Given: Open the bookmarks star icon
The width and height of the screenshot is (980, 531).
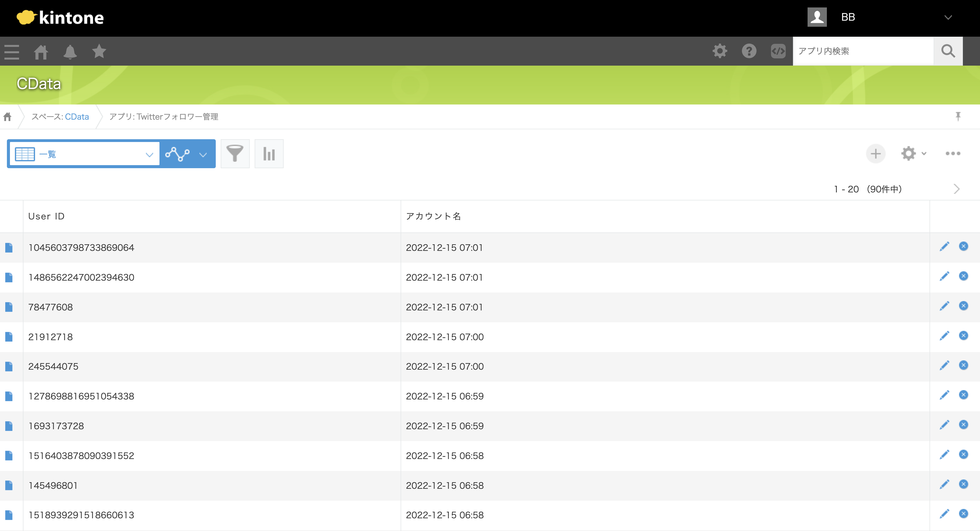Looking at the screenshot, I should tap(99, 51).
